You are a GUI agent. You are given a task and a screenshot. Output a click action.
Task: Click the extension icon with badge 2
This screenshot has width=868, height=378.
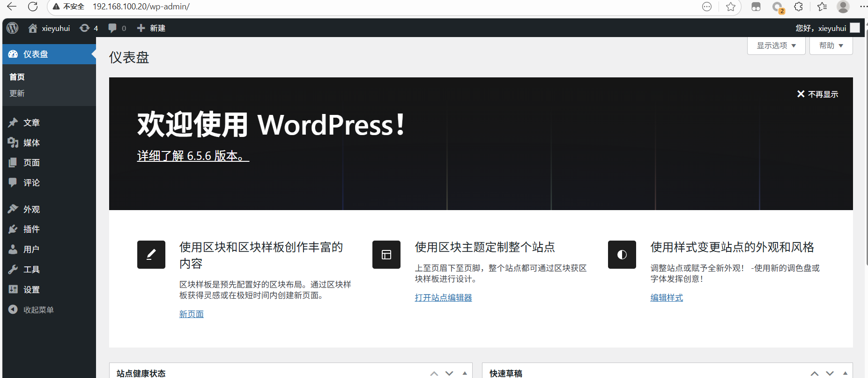[778, 7]
